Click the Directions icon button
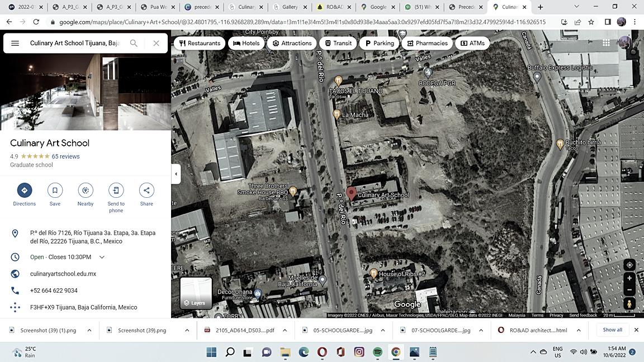Screen dimensions: 644x362 coord(24,190)
